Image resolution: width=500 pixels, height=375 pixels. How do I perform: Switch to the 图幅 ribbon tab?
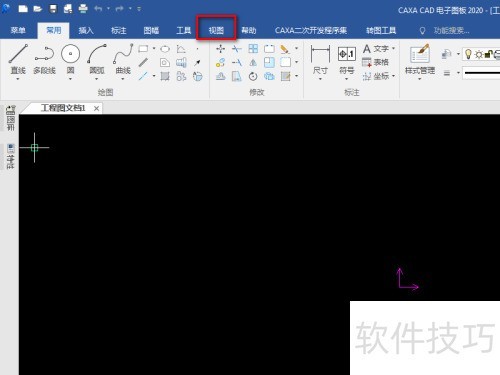(151, 31)
